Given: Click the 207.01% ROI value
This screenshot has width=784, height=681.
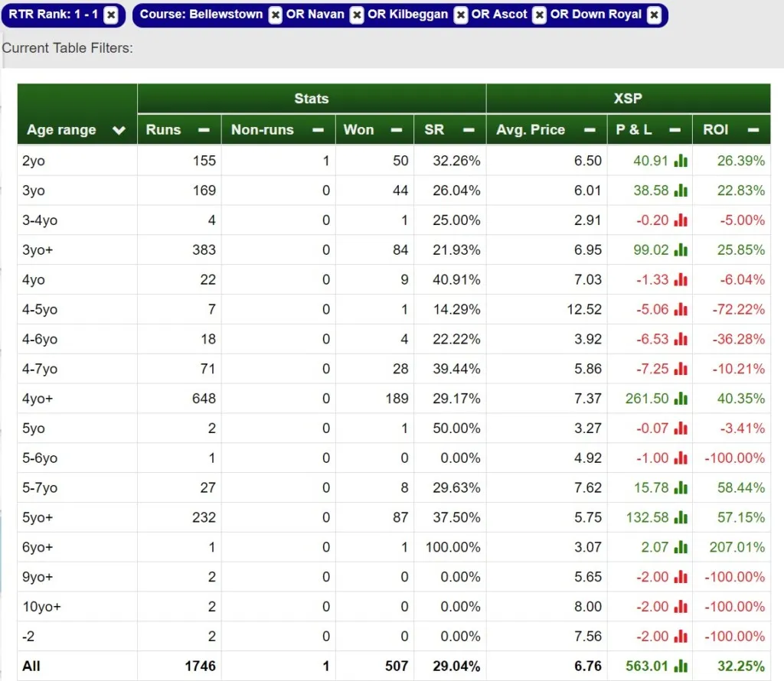Looking at the screenshot, I should point(737,547).
